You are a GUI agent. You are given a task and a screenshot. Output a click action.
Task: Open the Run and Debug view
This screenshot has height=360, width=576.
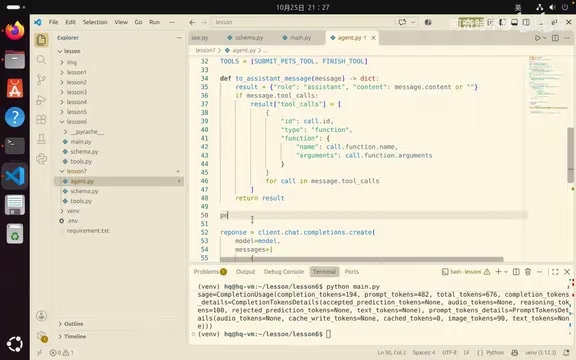point(42,100)
